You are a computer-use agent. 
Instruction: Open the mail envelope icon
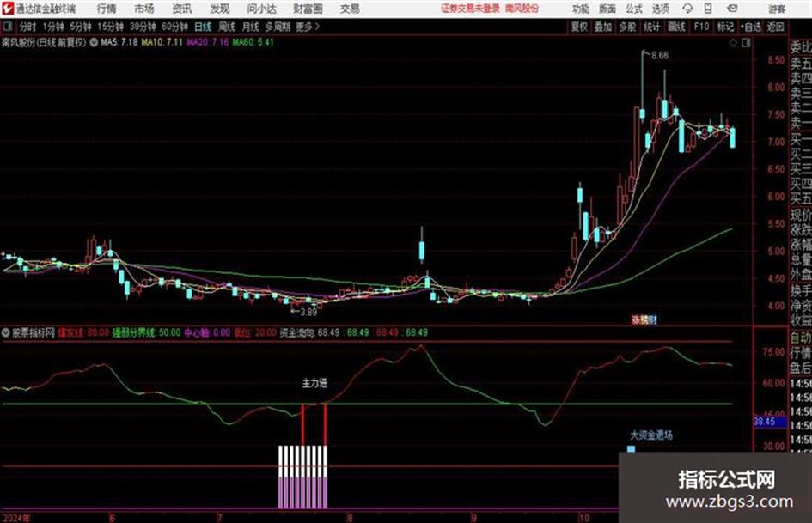point(732,9)
